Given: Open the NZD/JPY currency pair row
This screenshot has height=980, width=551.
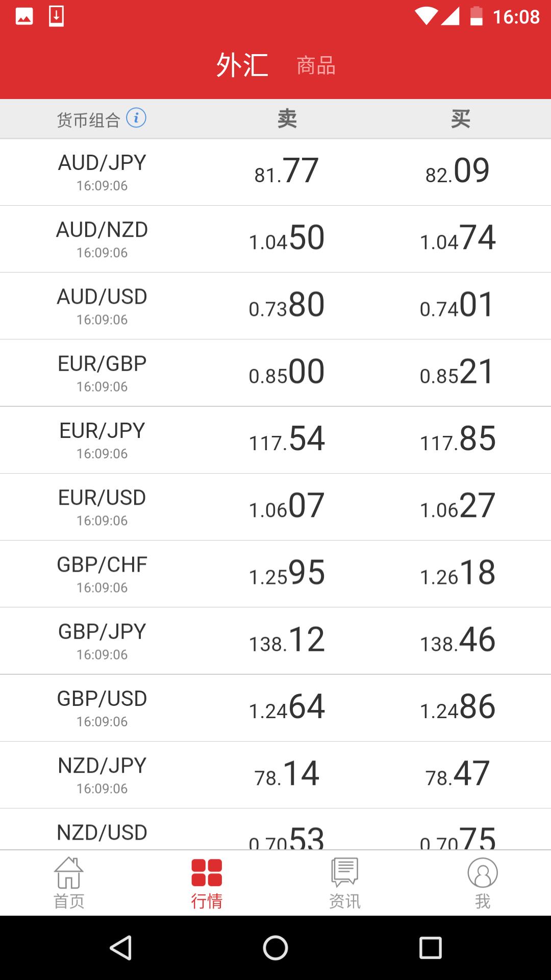Looking at the screenshot, I should coord(275,775).
